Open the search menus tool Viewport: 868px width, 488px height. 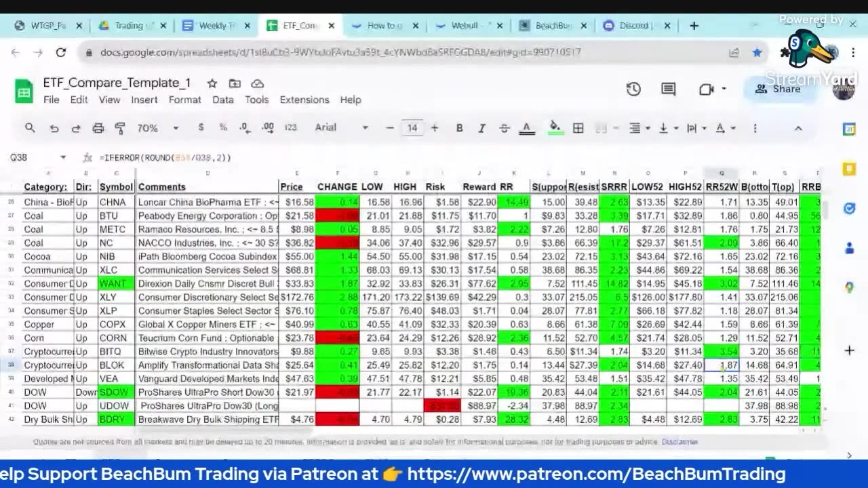30,127
